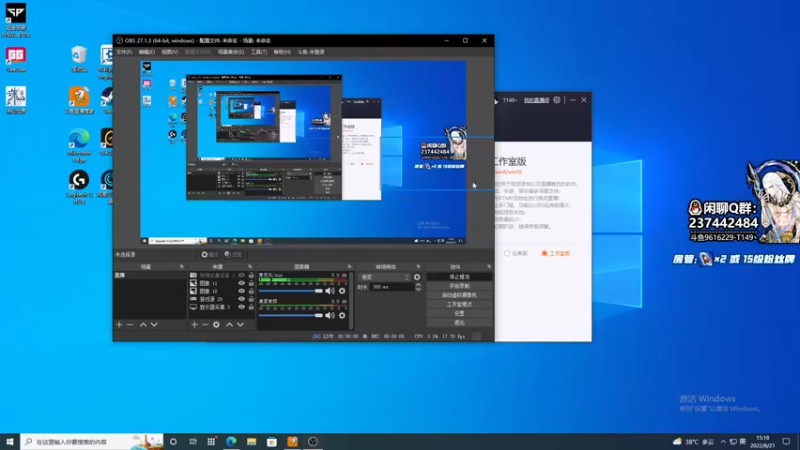Open File Explorer from the taskbar

pos(252,441)
